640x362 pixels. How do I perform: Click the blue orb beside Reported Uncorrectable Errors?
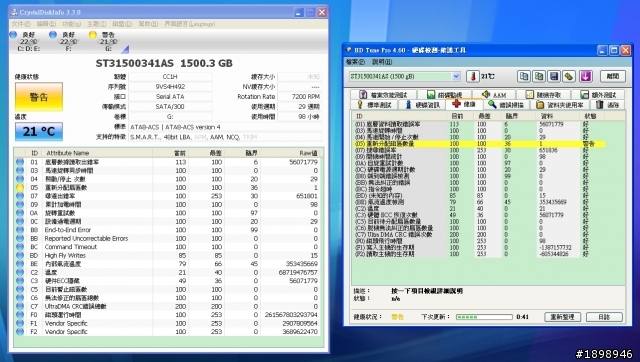20,238
